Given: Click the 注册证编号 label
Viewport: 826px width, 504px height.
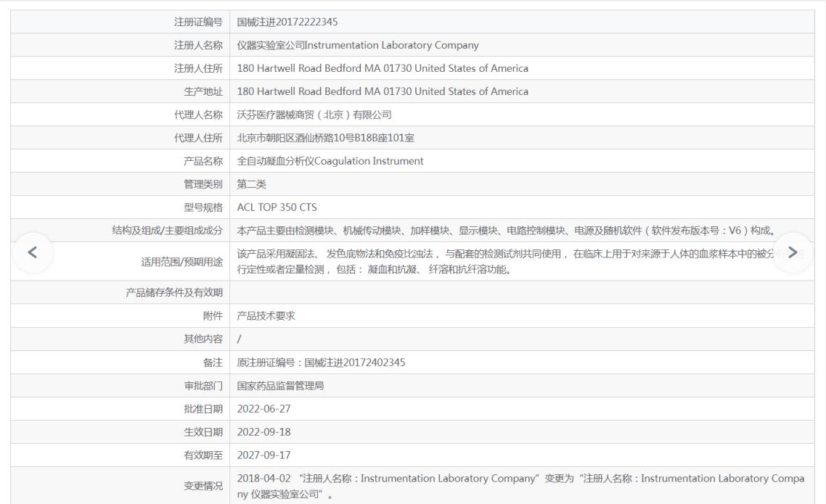Looking at the screenshot, I should coord(198,22).
